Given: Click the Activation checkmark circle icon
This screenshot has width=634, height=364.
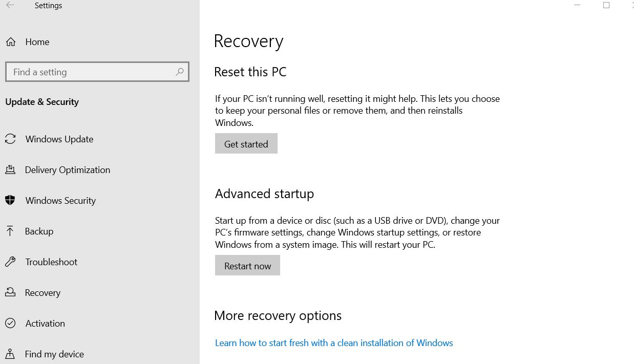Looking at the screenshot, I should (x=10, y=324).
